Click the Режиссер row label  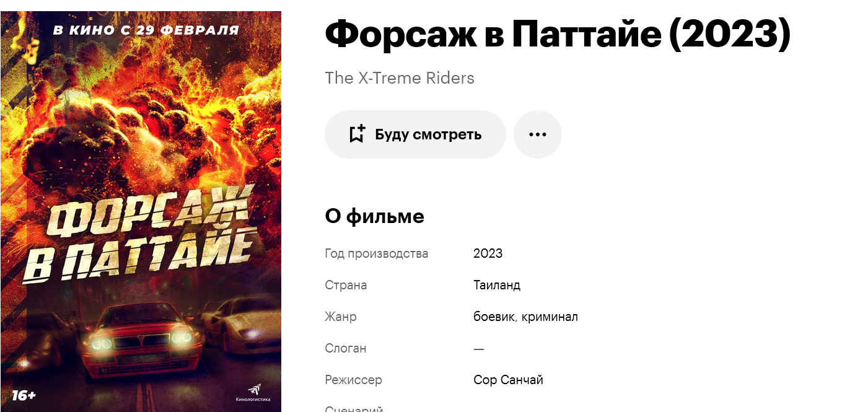tap(353, 380)
